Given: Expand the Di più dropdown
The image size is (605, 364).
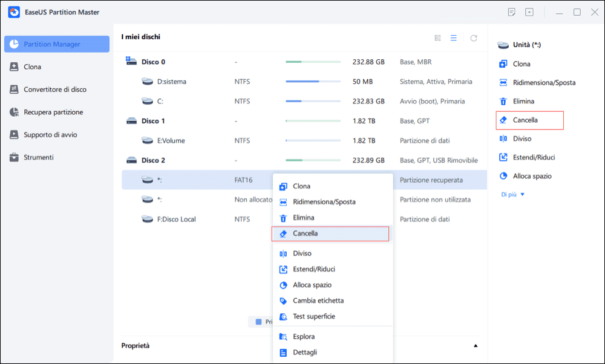Looking at the screenshot, I should tap(513, 195).
